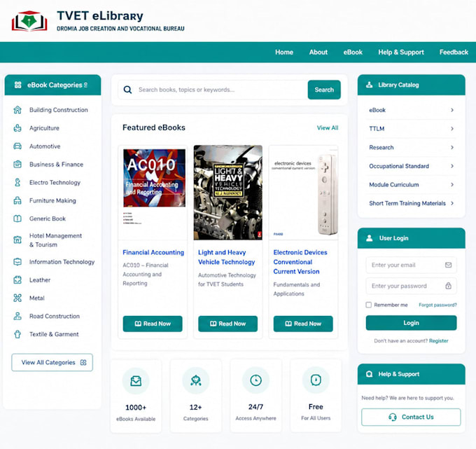Screen dimensions: 476x449
Task: Click the Free For All Users icon
Action: click(x=316, y=380)
